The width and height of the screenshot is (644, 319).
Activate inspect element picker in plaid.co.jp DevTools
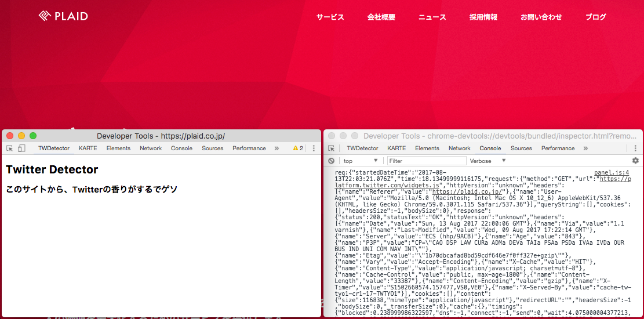coord(10,148)
